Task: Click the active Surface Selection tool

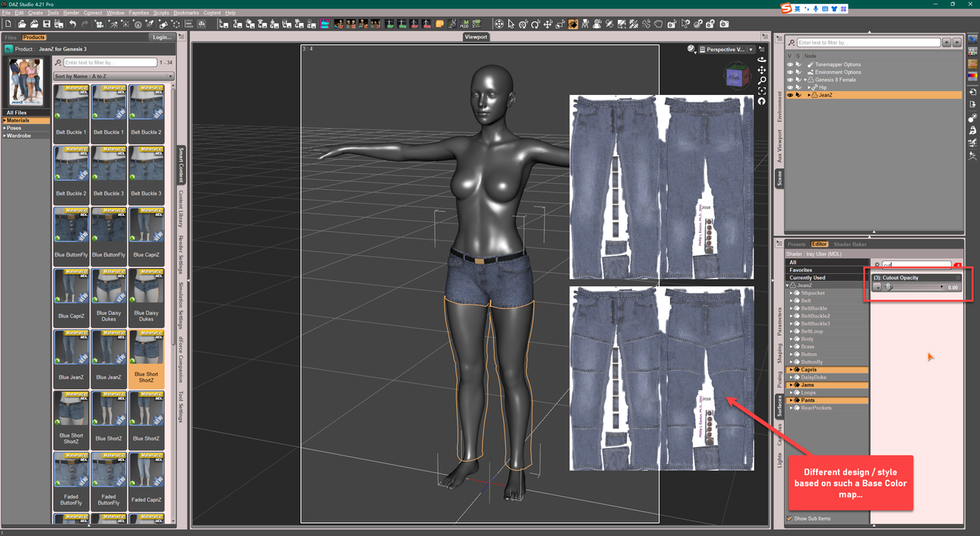Action: (x=572, y=24)
